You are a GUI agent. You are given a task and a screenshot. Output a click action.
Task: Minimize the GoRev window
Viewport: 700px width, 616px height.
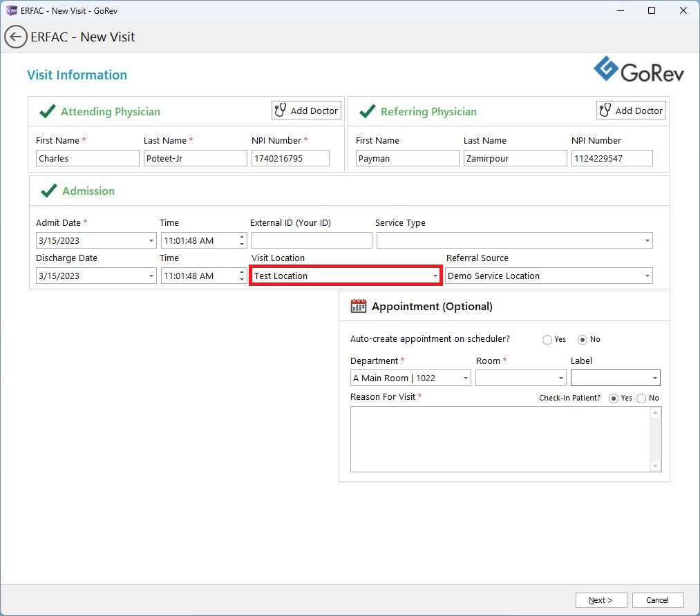pos(621,10)
